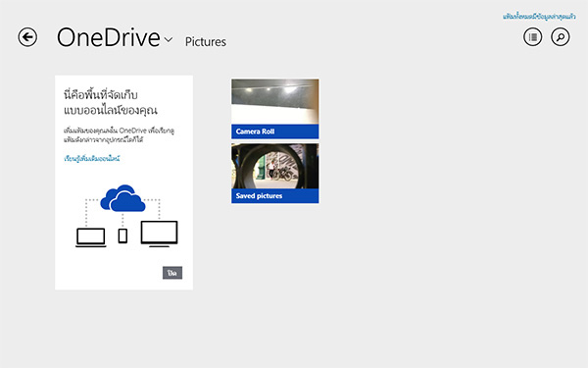Switch to details view with list icon
588x368 pixels.
(532, 37)
